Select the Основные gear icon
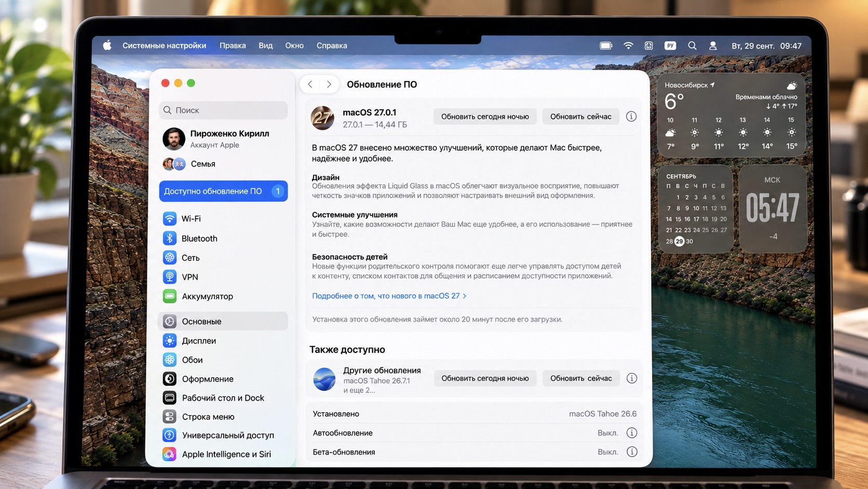 tap(170, 321)
